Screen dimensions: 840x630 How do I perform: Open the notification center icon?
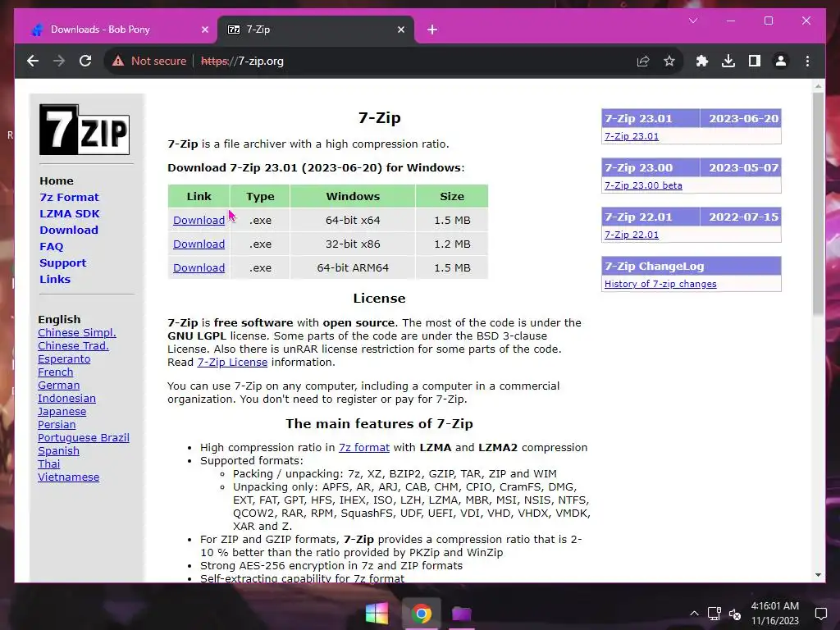pos(820,614)
